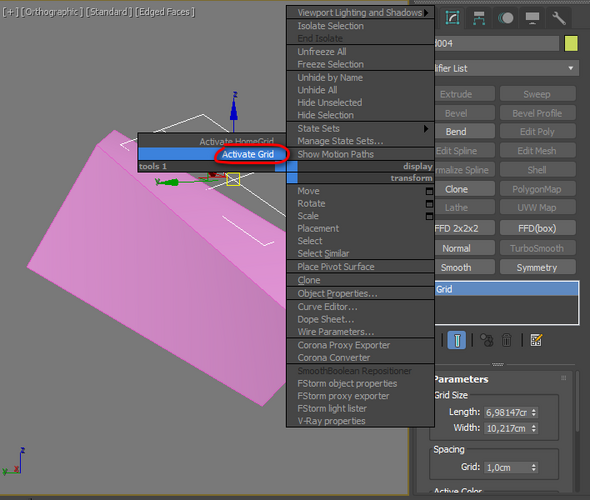Open the Display panel monitor icon
The height and width of the screenshot is (500, 590).
532,18
